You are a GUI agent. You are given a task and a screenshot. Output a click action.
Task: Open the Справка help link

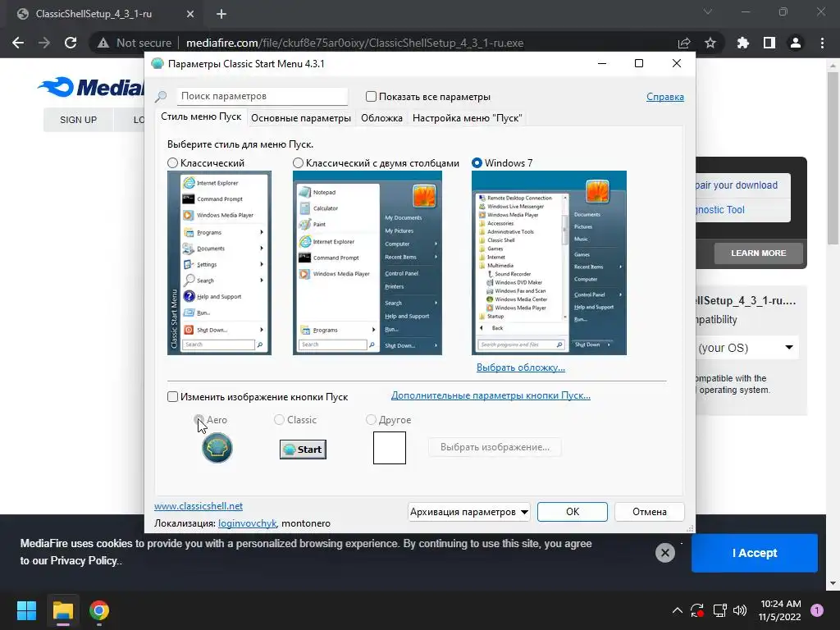click(x=664, y=97)
